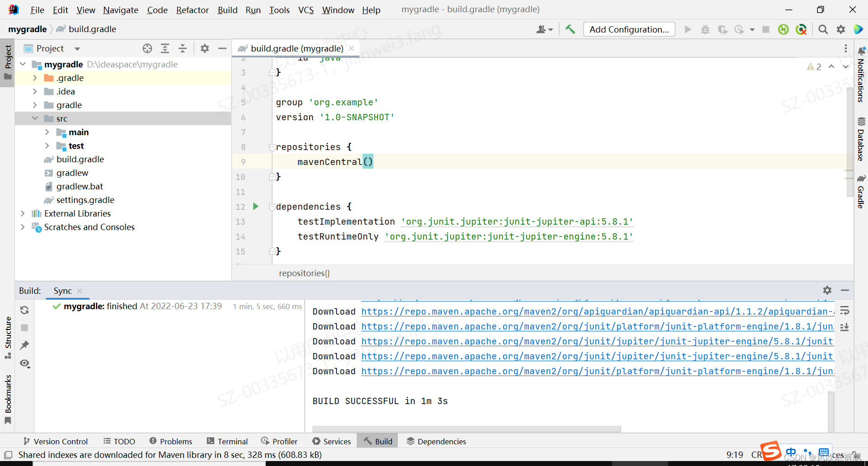The image size is (868, 466).
Task: Click the build output horizontal scrollbar
Action: (x=467, y=428)
